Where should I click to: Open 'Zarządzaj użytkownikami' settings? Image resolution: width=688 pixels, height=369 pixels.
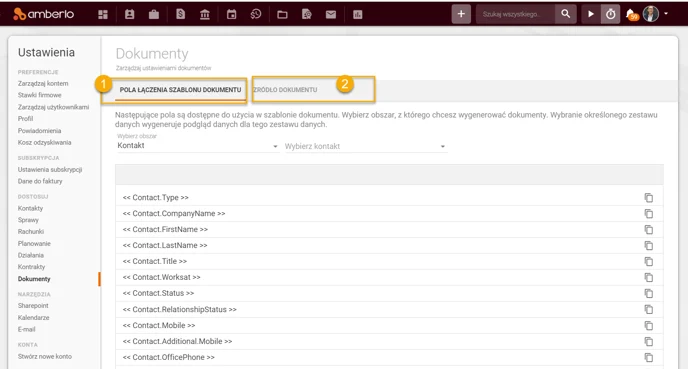[53, 107]
